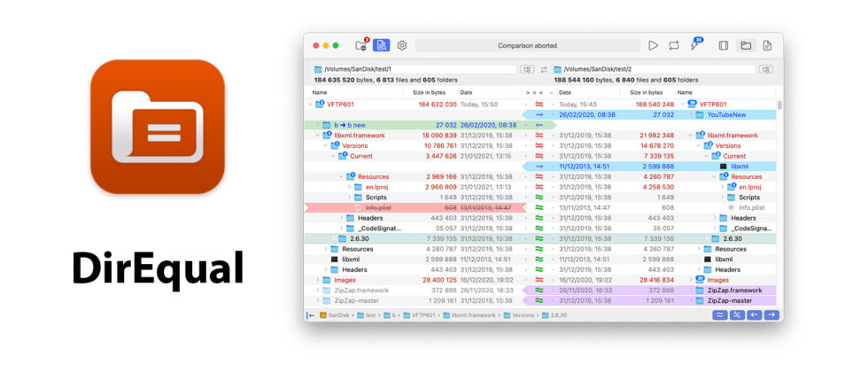Click equal icon in ZipZap.framework row
The image size is (868, 372).
click(x=539, y=291)
